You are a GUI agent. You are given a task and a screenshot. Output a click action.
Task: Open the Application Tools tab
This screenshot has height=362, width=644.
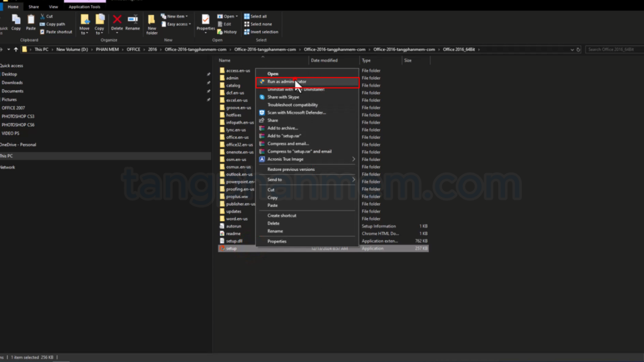click(x=85, y=7)
